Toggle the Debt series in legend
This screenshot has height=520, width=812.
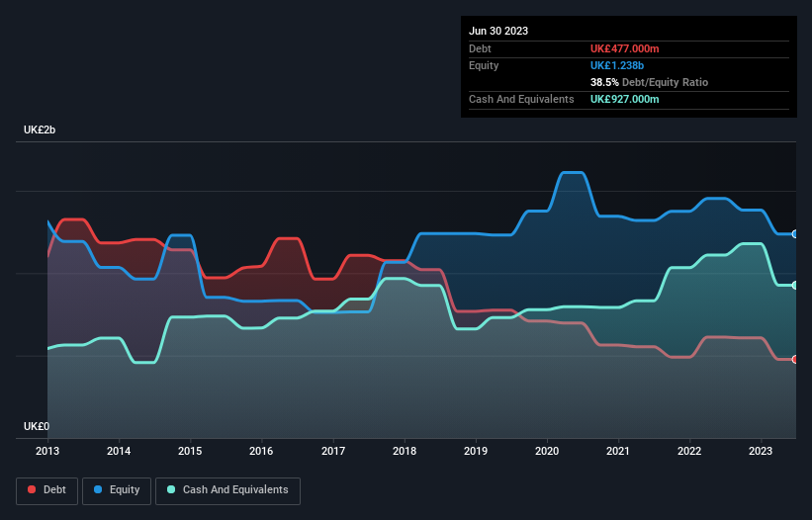46,490
